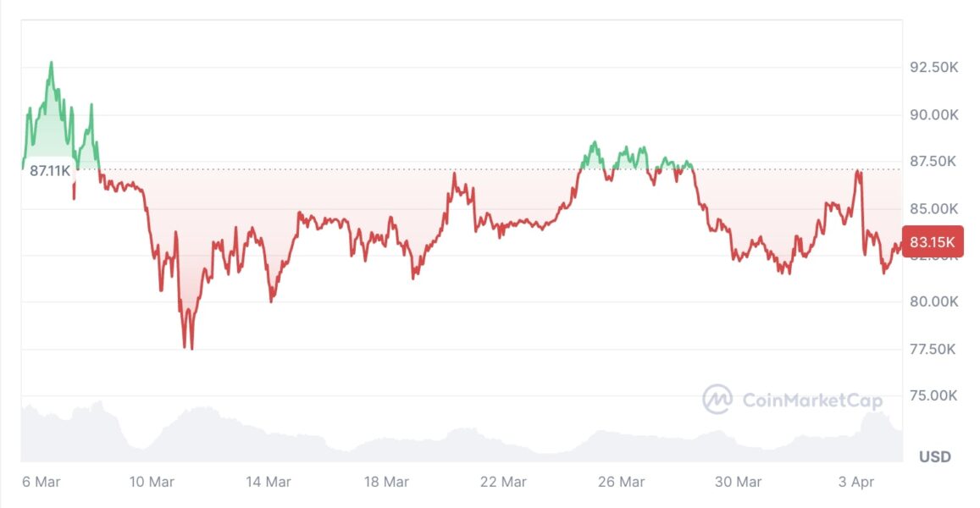Click the 80.00K price axis label
Screen dimensions: 980x508
tap(933, 301)
